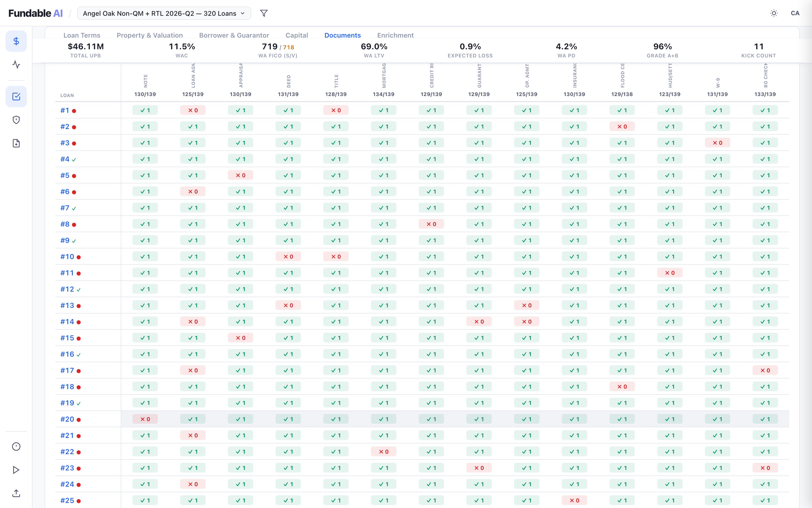The height and width of the screenshot is (508, 812).
Task: Click missing Guaranty cell for loan #23
Action: (479, 468)
